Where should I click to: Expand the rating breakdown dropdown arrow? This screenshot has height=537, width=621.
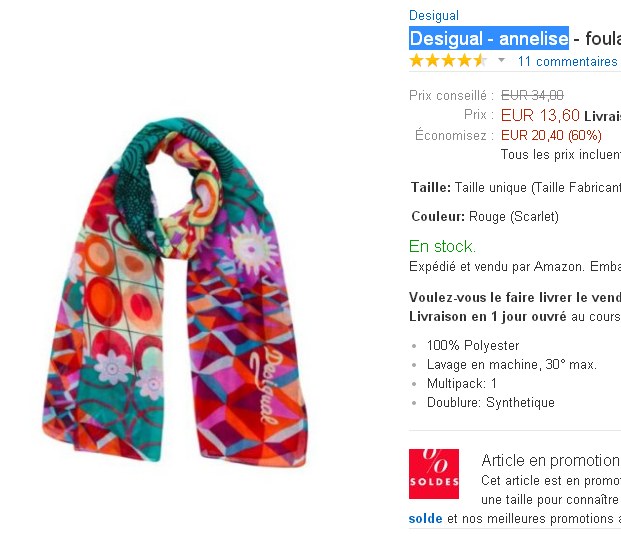[x=501, y=60]
